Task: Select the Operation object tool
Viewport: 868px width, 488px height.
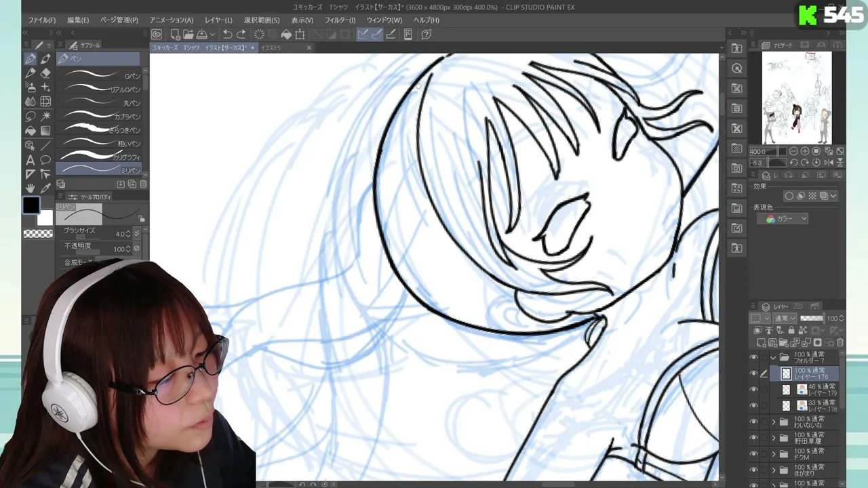Action: click(x=31, y=146)
